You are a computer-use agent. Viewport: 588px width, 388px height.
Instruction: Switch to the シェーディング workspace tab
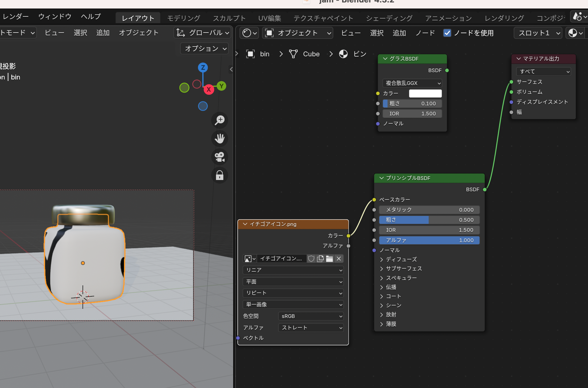coord(389,18)
